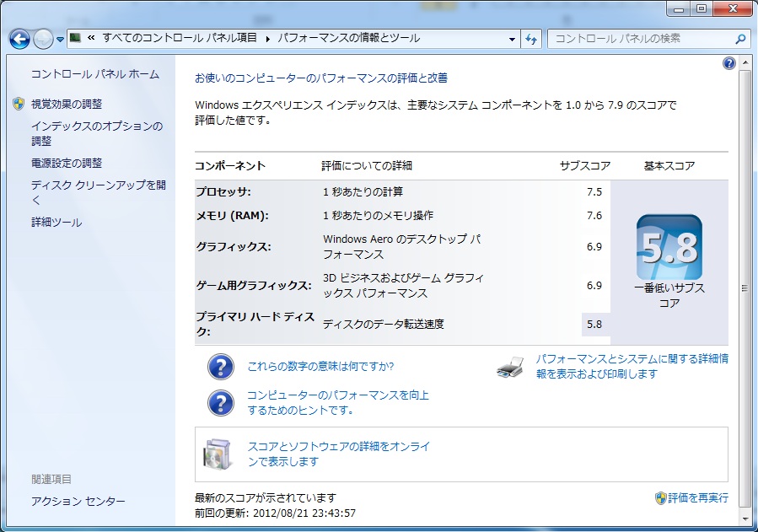
Task: Open インデックスのオプションの調整 link
Action: [x=97, y=133]
